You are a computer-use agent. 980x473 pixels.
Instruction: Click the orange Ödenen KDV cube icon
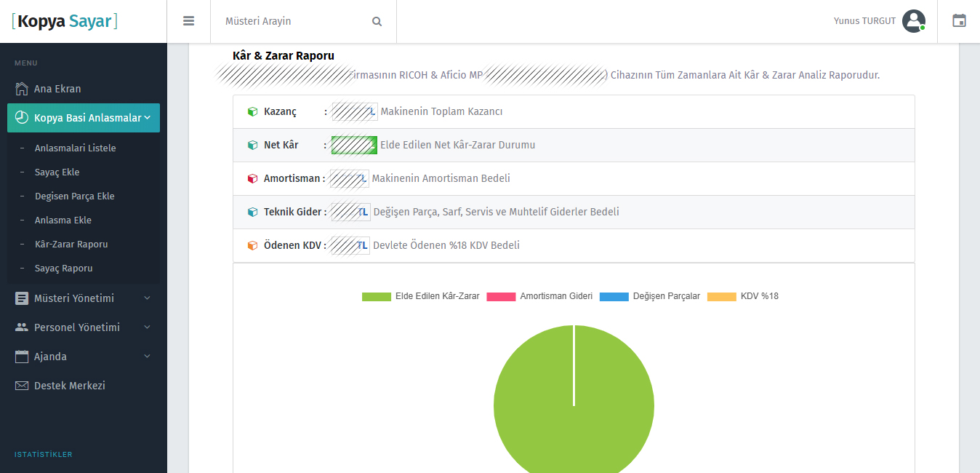click(x=252, y=246)
